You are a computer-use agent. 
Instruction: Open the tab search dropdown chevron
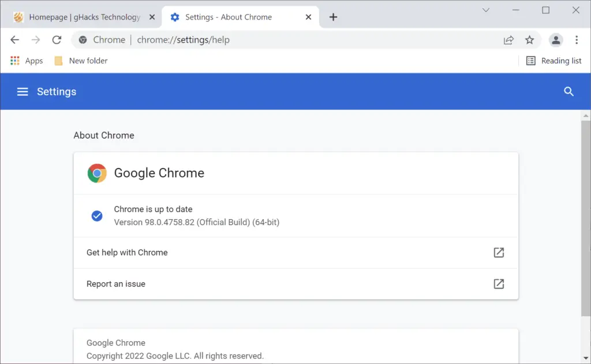tap(486, 10)
